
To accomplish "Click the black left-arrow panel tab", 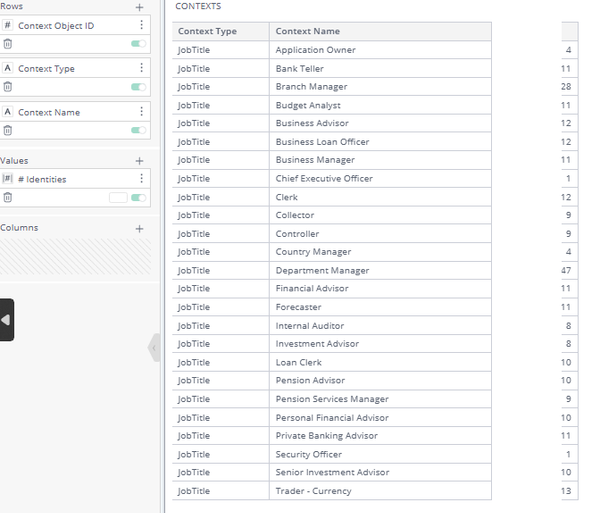I will pyautogui.click(x=6, y=320).
